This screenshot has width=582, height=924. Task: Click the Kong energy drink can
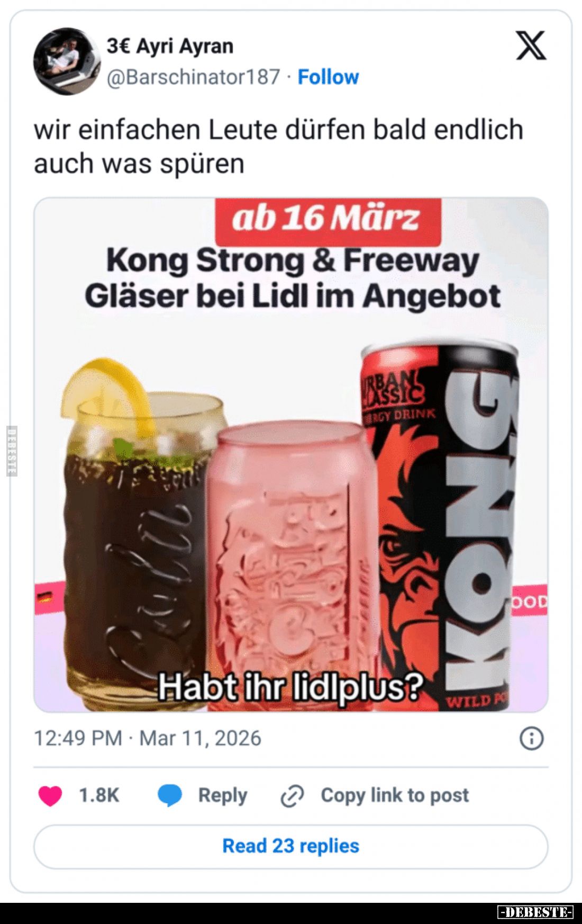439,527
